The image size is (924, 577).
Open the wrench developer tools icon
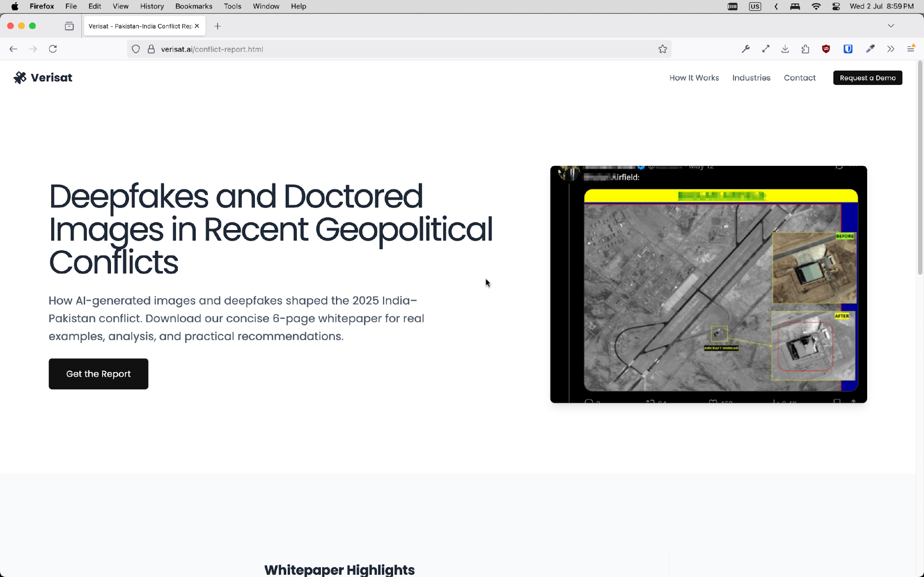coord(746,49)
